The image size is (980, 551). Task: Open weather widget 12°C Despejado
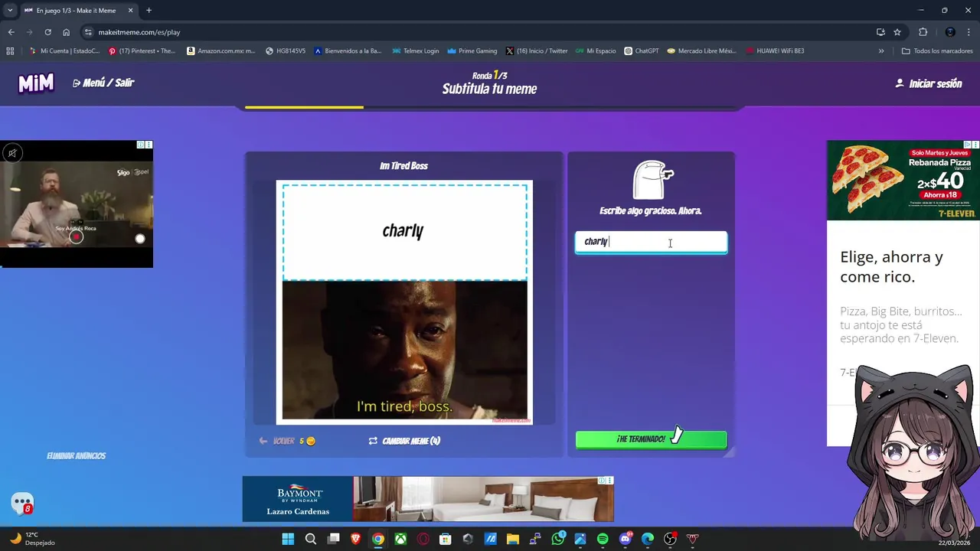point(32,539)
